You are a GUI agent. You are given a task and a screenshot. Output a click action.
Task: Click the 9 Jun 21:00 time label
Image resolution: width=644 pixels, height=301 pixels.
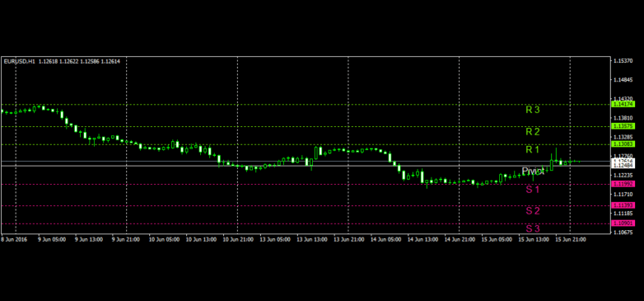[126, 239]
